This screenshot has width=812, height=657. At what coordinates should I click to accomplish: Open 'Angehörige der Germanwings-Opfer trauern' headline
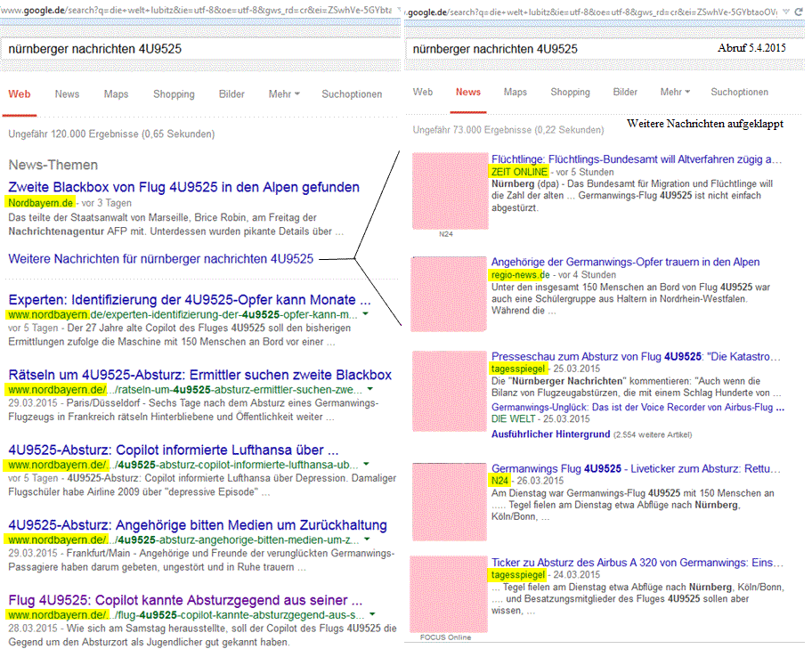[x=626, y=262]
